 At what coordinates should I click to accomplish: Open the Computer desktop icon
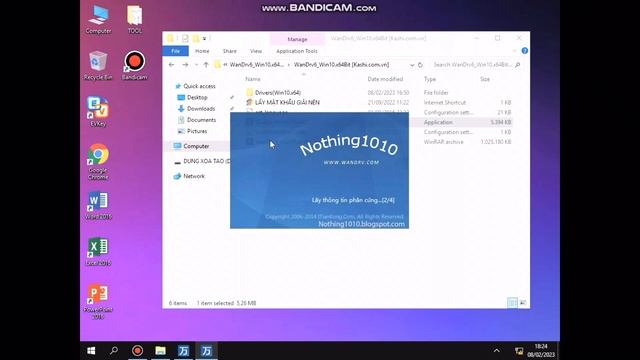[x=98, y=19]
